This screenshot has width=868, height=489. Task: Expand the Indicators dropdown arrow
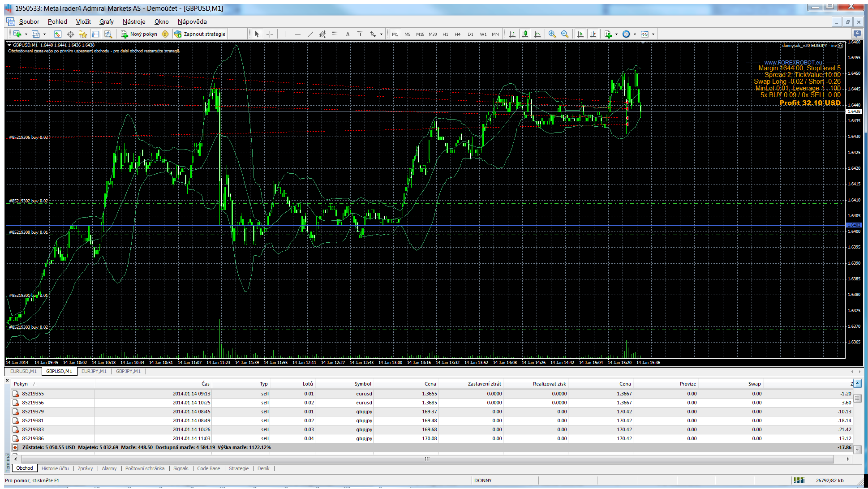616,34
